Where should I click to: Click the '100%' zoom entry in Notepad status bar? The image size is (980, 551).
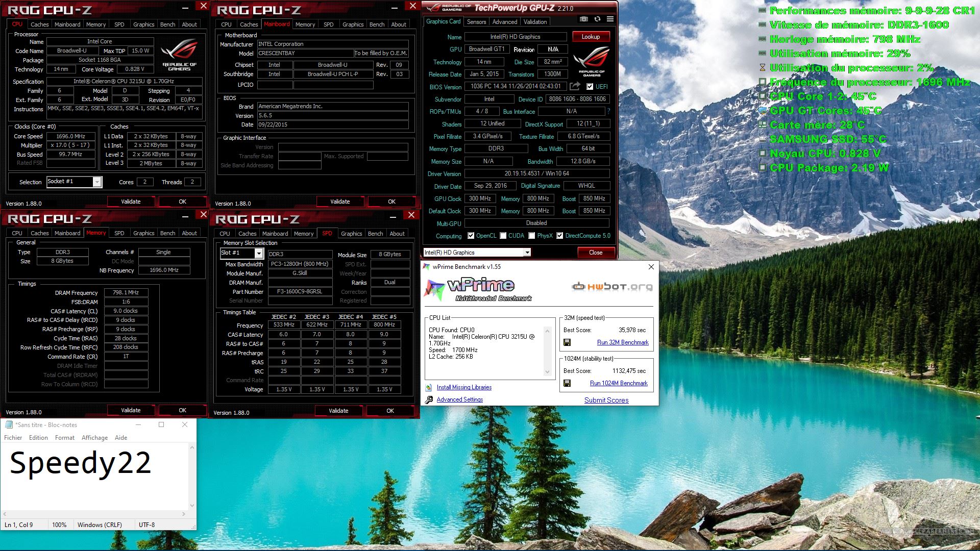tap(59, 524)
